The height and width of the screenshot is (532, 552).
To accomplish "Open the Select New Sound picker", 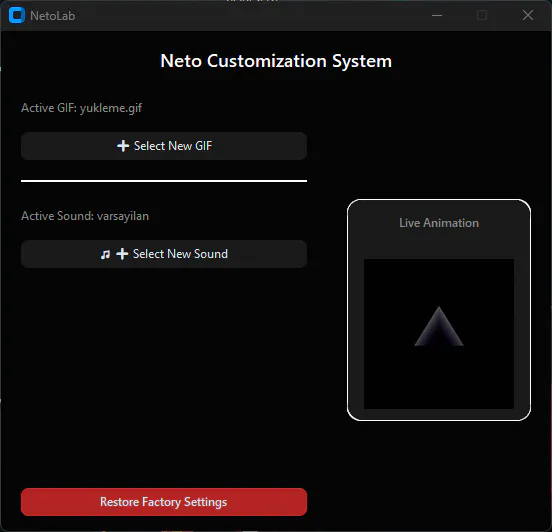I will tap(164, 254).
